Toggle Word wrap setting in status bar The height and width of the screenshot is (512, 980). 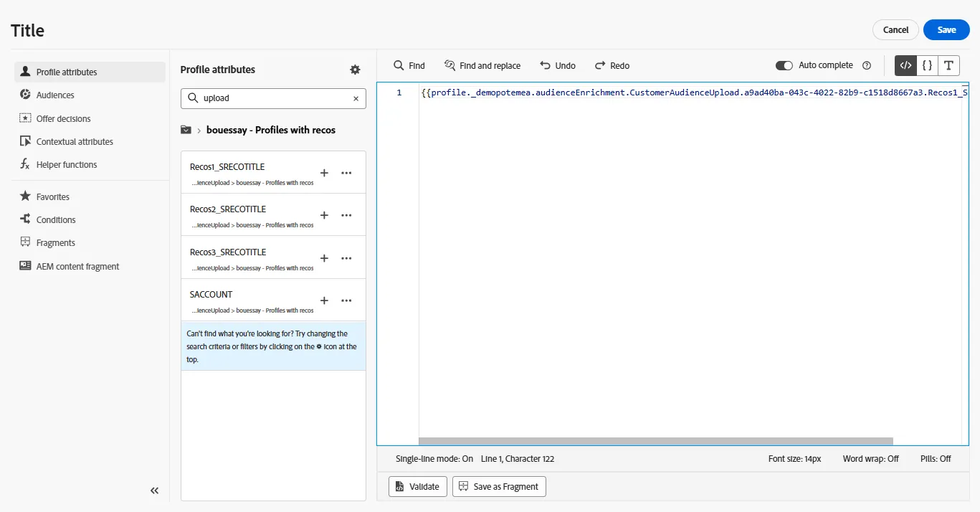pos(871,459)
